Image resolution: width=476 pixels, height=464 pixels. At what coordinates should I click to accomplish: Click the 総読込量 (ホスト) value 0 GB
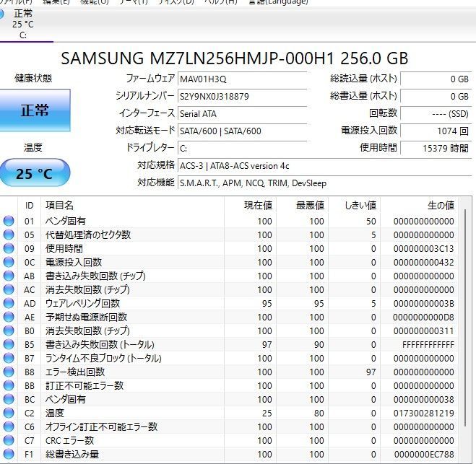coord(436,79)
